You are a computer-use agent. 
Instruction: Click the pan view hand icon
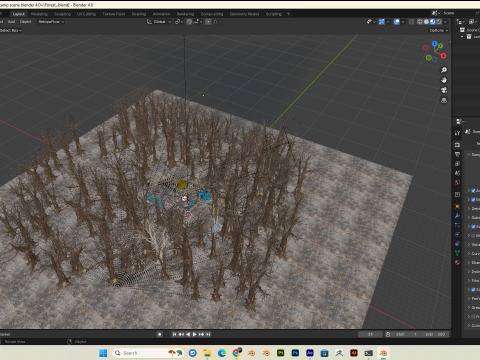coord(444,80)
